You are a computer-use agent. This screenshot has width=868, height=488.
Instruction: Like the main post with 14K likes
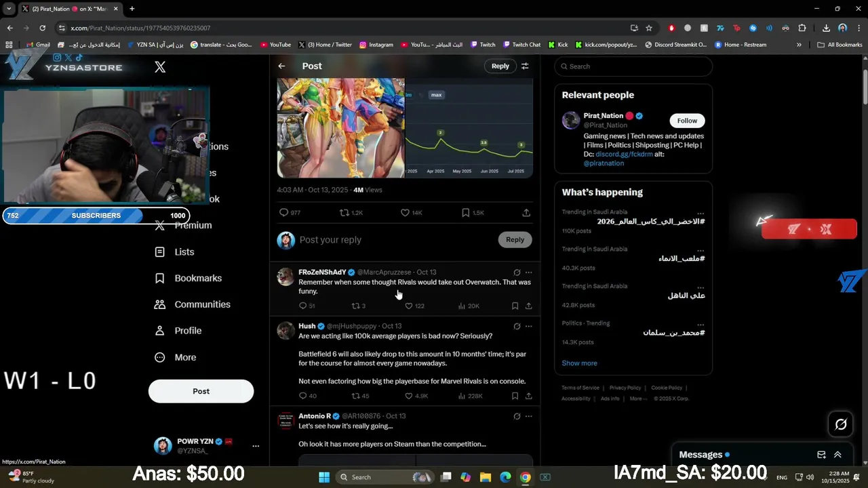(x=405, y=213)
